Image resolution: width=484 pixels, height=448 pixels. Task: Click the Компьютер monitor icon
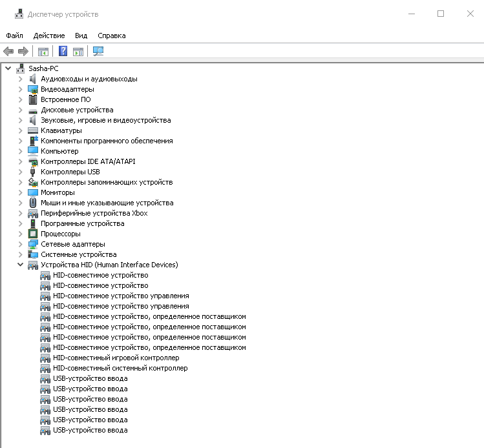tap(33, 151)
